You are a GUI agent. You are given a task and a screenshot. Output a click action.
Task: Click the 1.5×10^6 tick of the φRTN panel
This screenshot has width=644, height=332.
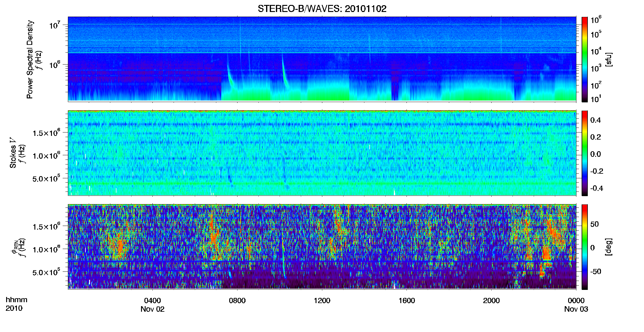click(46, 226)
